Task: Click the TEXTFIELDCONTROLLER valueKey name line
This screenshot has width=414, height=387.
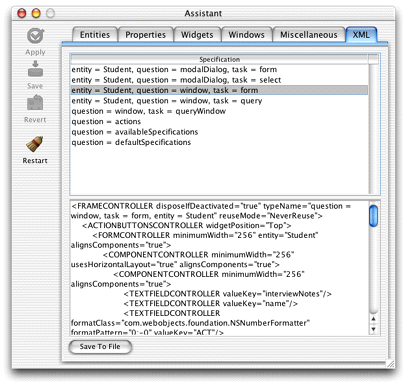Action: click(x=211, y=304)
